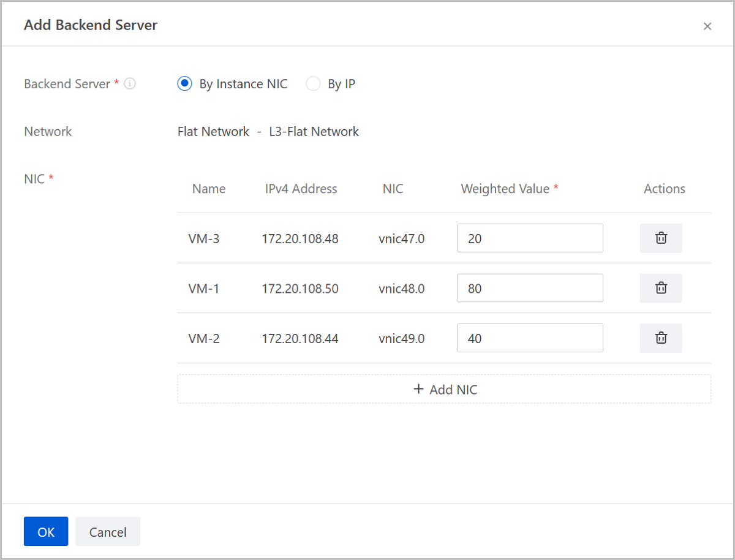Select VM-2 weight field containing 40
Image resolution: width=735 pixels, height=560 pixels.
(530, 338)
